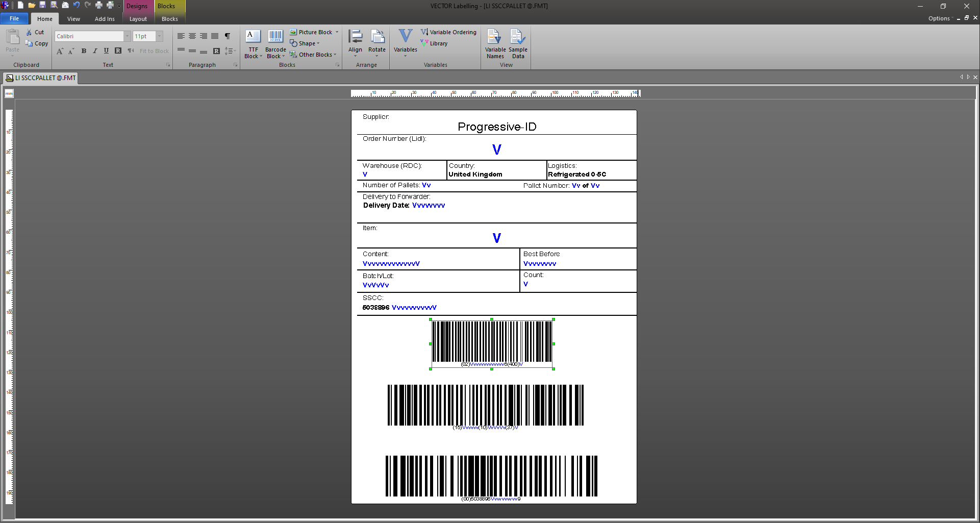Cut the selected block
Viewport: 980px width, 523px height.
35,32
